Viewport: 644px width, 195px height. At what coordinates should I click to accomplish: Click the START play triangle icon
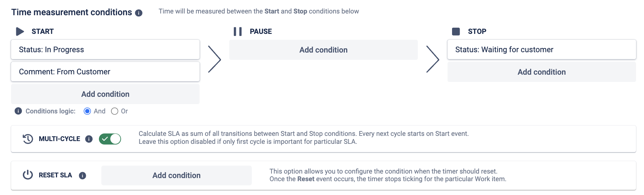click(x=20, y=31)
